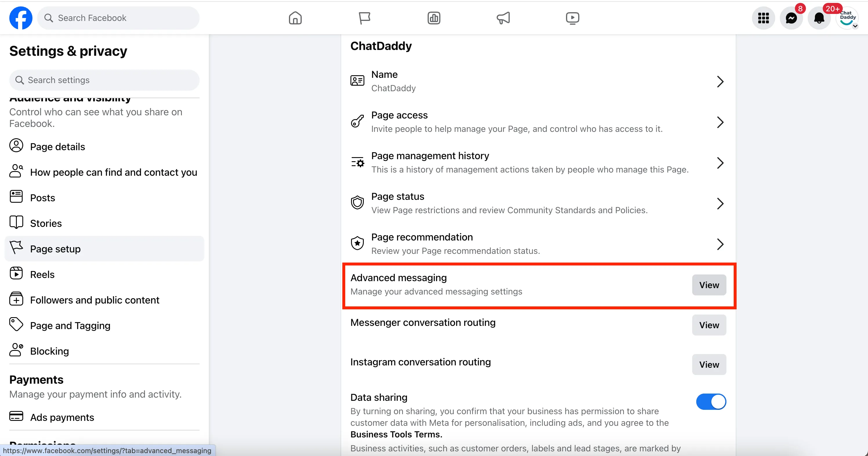Open the Messenger chats icon

point(791,18)
